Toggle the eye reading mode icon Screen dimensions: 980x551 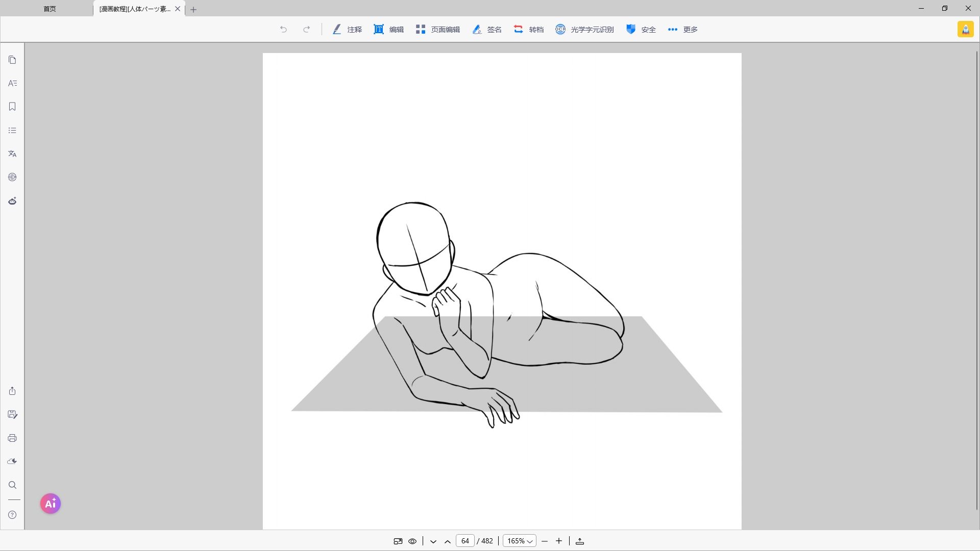coord(412,541)
